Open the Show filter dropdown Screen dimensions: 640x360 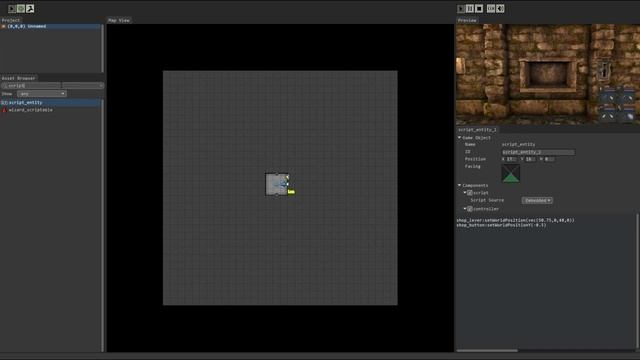[x=41, y=94]
